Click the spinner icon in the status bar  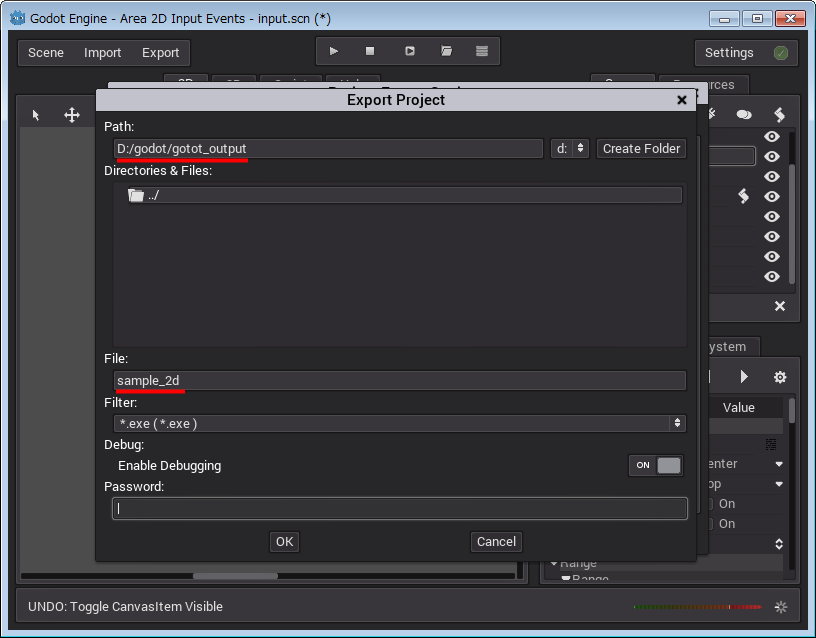pyautogui.click(x=782, y=606)
